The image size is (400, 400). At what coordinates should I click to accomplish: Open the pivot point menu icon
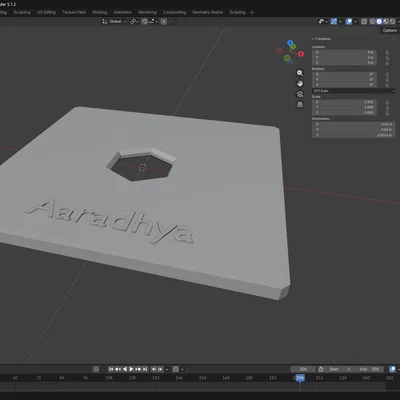pos(133,21)
